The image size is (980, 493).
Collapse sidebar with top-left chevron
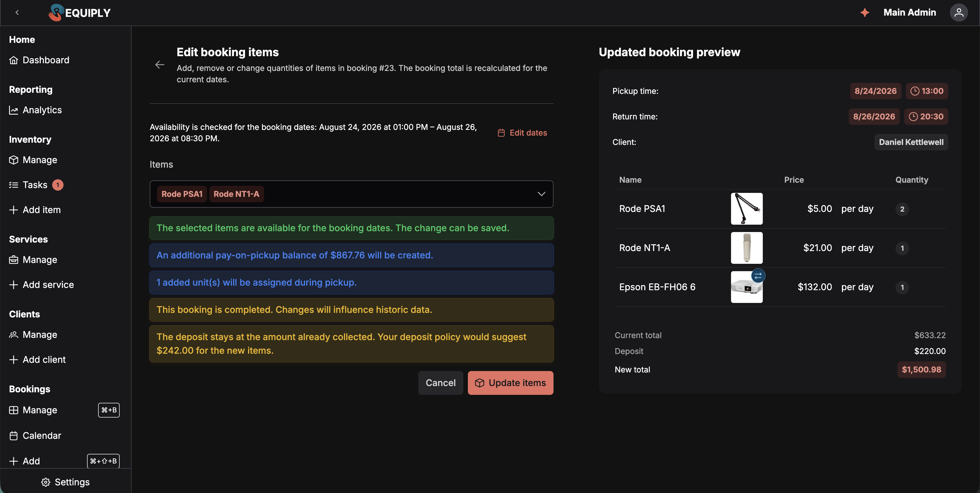(x=17, y=12)
